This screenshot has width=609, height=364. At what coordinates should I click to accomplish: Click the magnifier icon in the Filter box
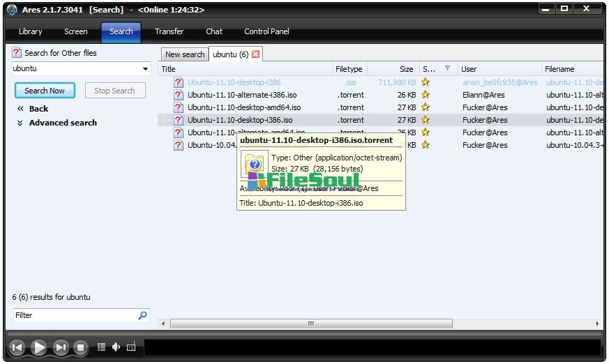[x=142, y=315]
